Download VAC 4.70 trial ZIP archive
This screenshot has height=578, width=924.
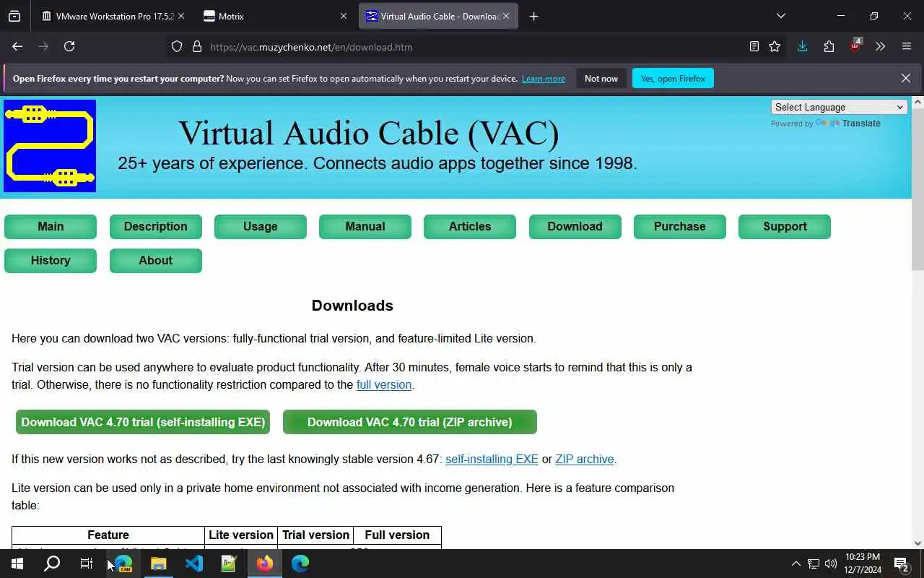(x=410, y=422)
